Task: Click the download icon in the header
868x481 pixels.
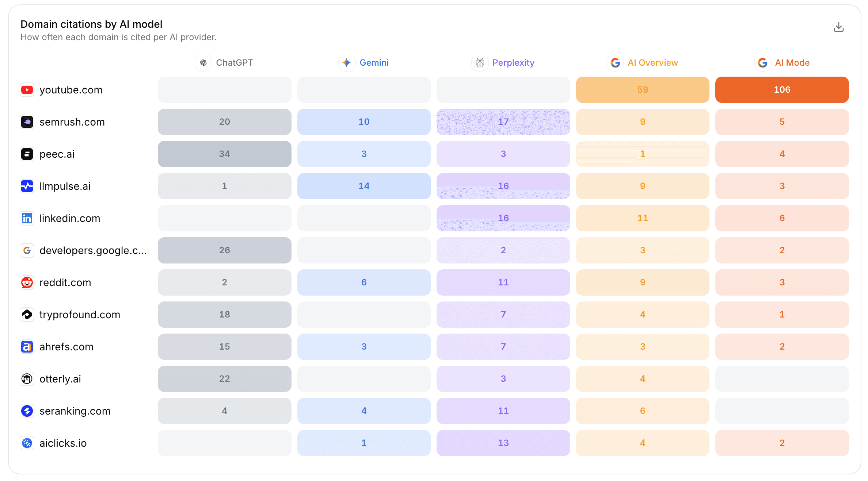Action: [838, 27]
